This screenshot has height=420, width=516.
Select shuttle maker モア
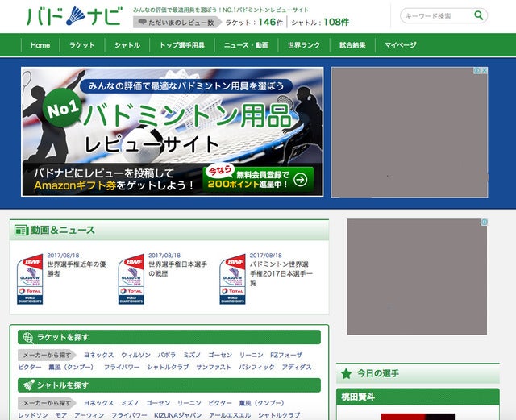pyautogui.click(x=61, y=415)
